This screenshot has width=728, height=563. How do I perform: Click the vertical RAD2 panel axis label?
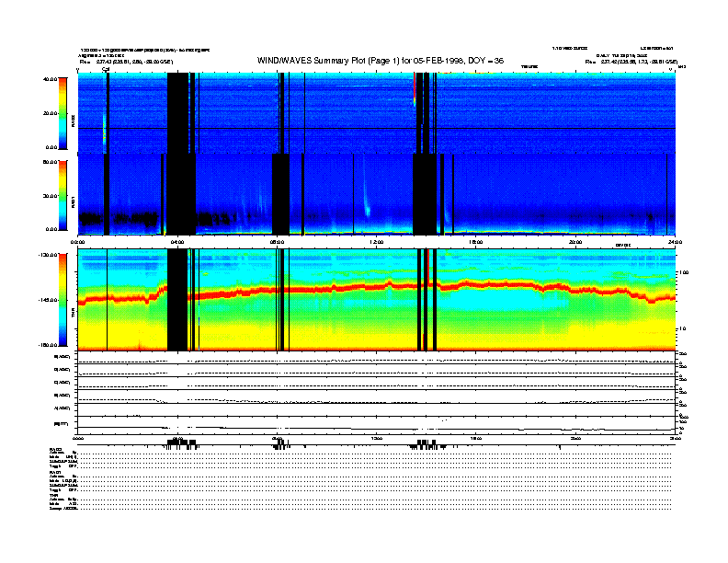(x=73, y=121)
